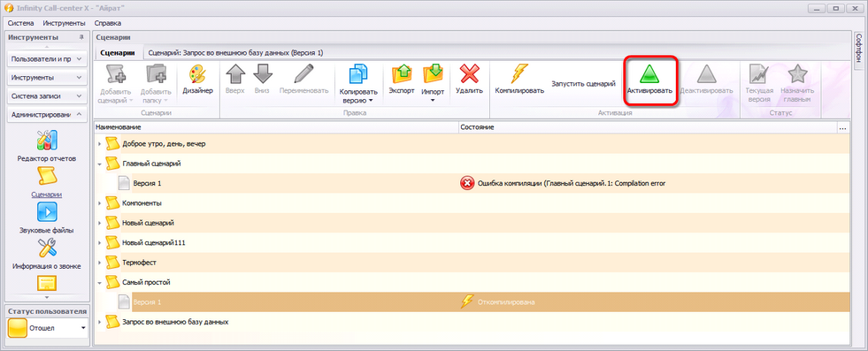Expand the Компоненты node
The width and height of the screenshot is (868, 351).
tap(100, 202)
